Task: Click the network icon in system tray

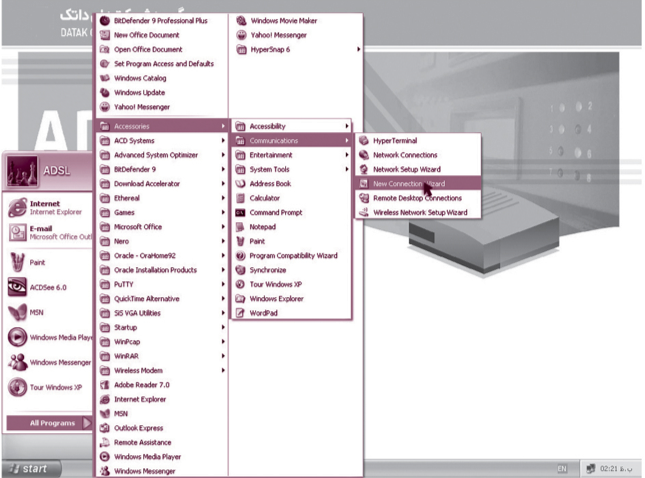Action: coord(591,469)
